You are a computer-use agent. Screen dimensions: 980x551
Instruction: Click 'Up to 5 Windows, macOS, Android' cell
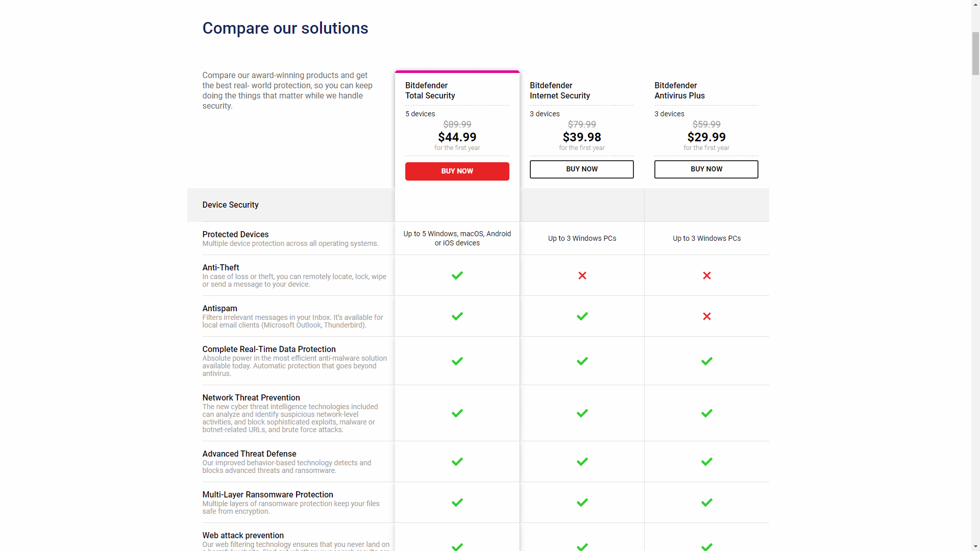pos(457,238)
